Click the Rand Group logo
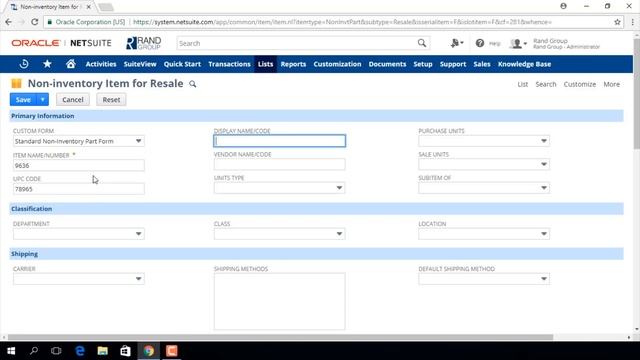 coord(144,43)
